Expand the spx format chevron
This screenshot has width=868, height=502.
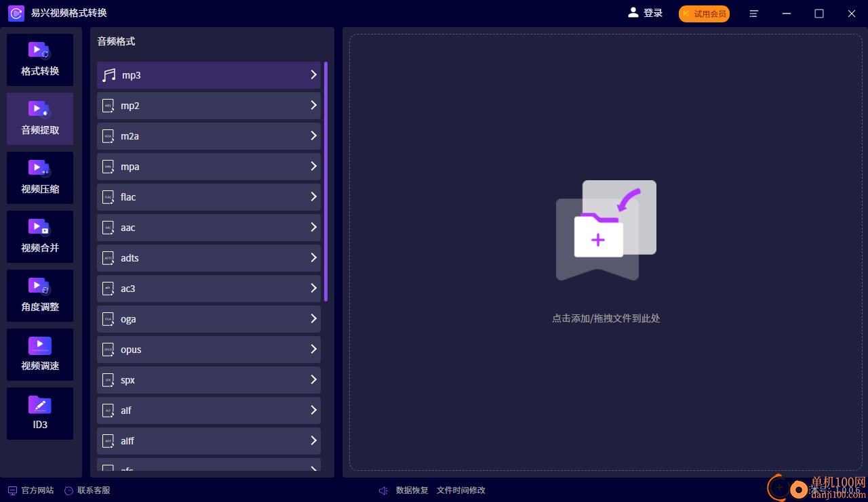pyautogui.click(x=313, y=379)
